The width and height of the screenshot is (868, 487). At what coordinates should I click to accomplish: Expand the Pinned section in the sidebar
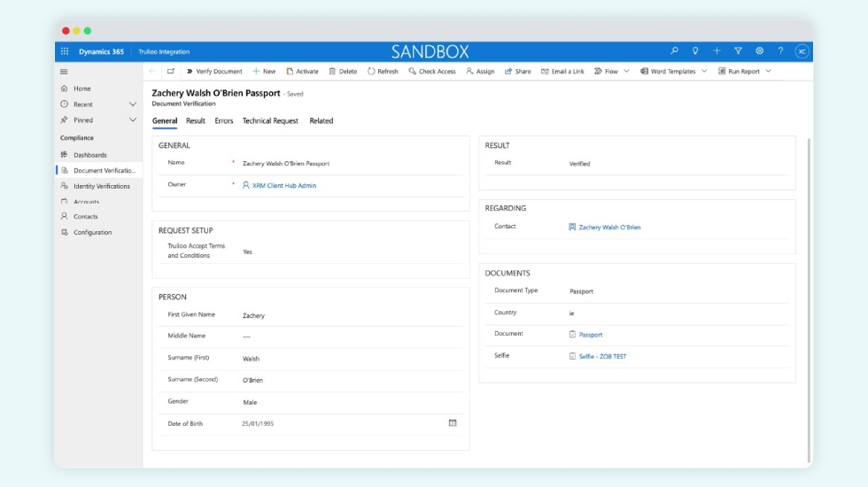[133, 120]
